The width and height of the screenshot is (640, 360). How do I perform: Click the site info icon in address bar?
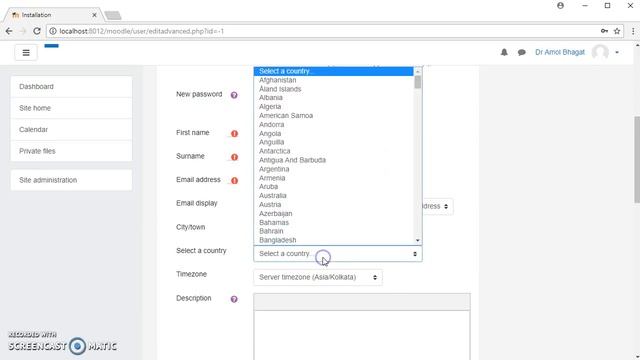[53, 31]
